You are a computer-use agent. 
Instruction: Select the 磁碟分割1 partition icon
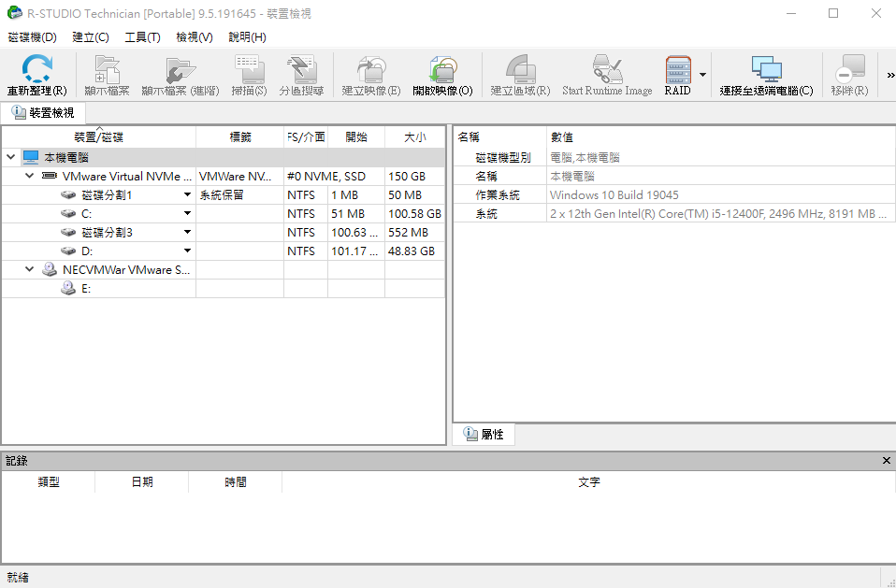(x=68, y=195)
